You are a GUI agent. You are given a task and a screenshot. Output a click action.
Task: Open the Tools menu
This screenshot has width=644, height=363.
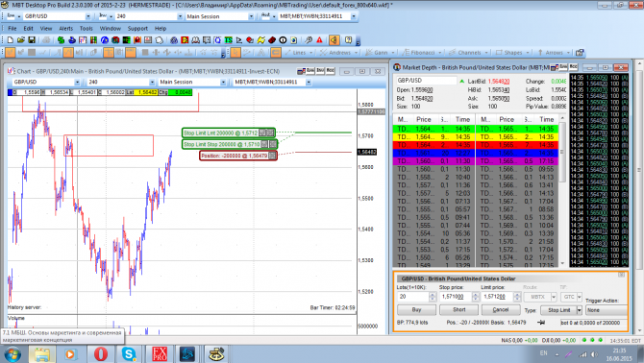[x=86, y=28]
